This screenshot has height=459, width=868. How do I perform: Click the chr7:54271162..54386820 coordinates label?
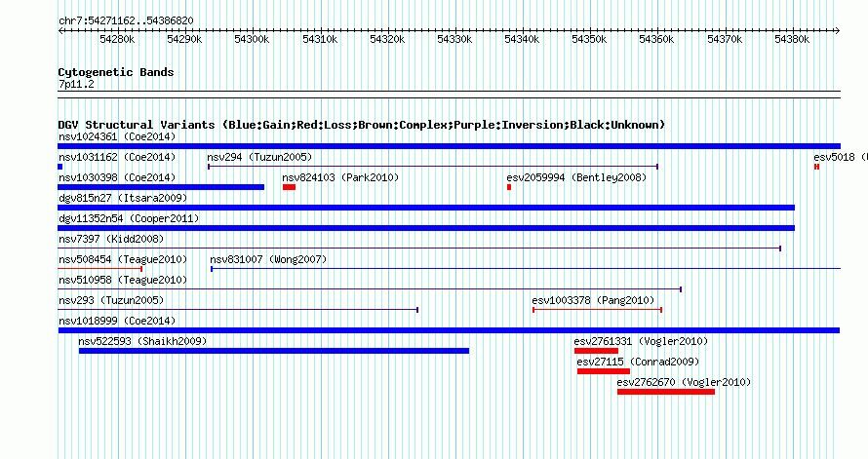126,20
